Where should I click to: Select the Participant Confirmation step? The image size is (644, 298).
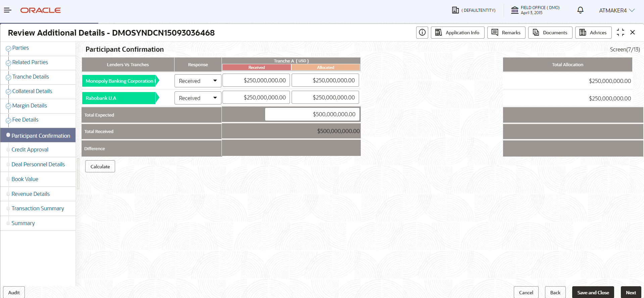point(38,135)
